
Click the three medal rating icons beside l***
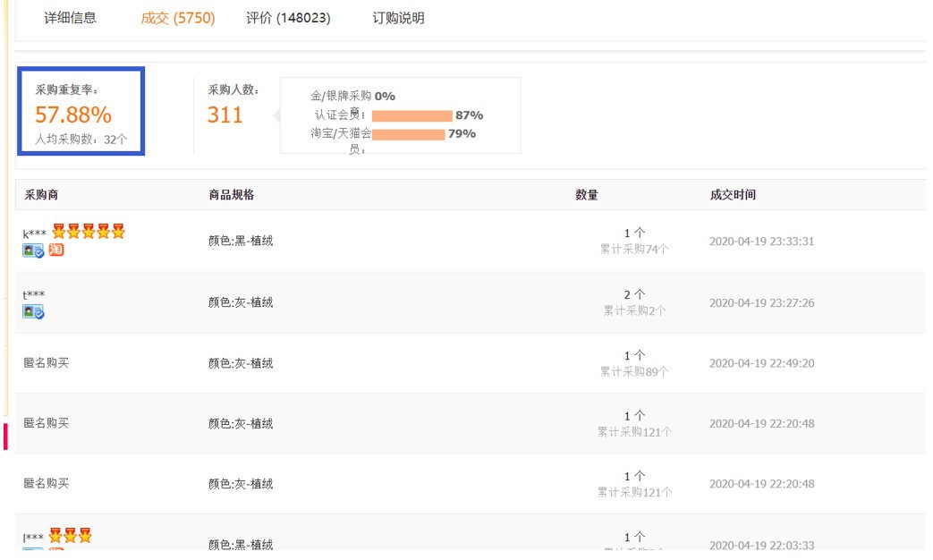[71, 536]
